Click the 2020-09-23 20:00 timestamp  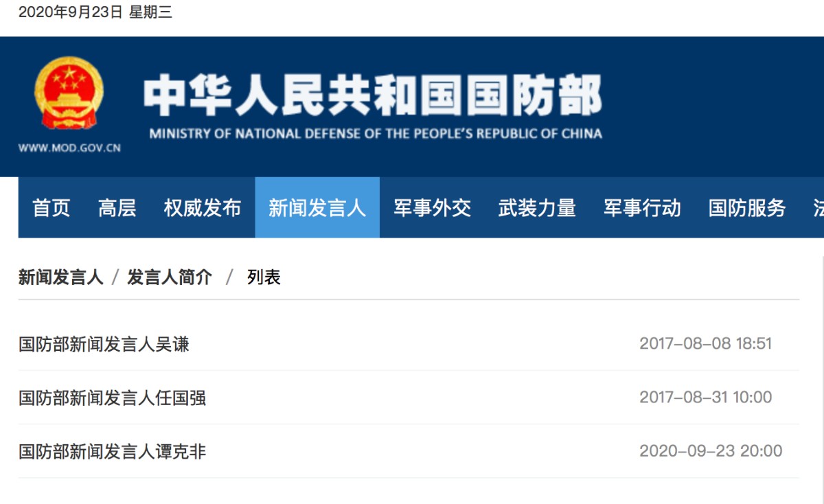711,451
